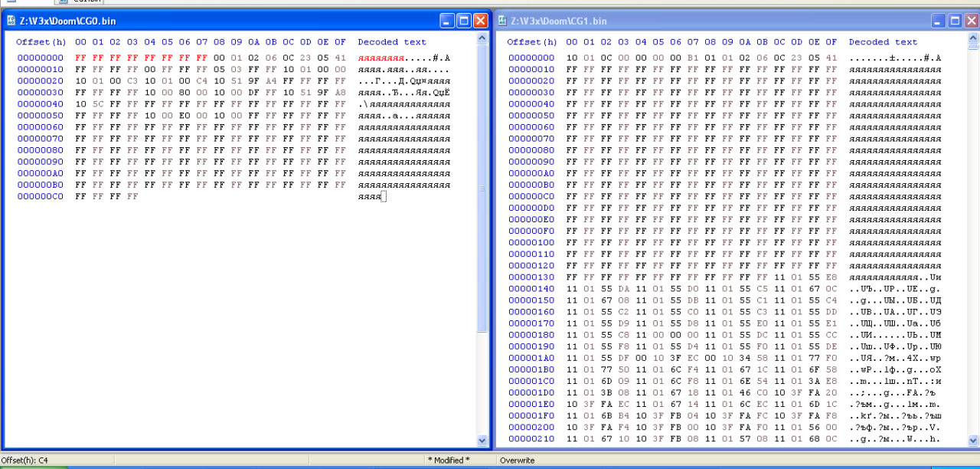The width and height of the screenshot is (980, 469).
Task: Click decoded text of CG0.bin row 00000000
Action: [x=404, y=57]
